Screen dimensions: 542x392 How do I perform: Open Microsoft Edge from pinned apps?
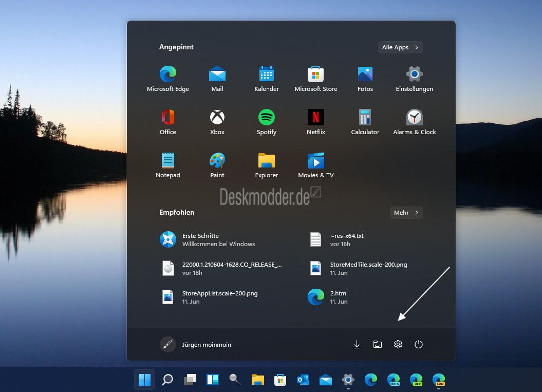point(168,79)
